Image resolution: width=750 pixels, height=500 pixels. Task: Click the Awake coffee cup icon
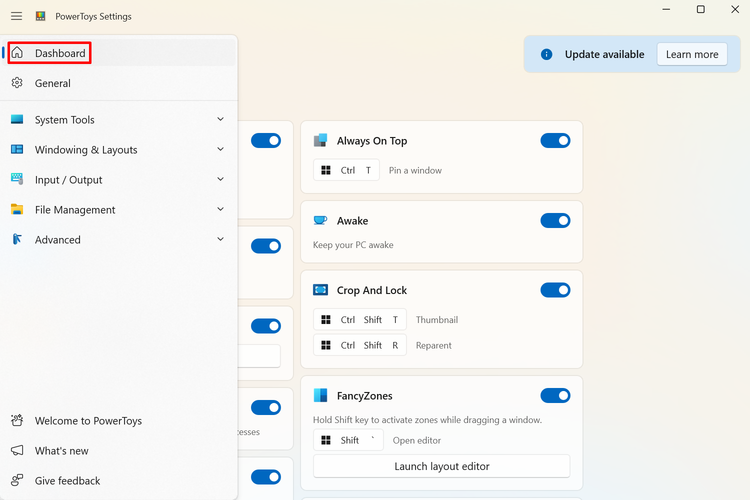(320, 220)
